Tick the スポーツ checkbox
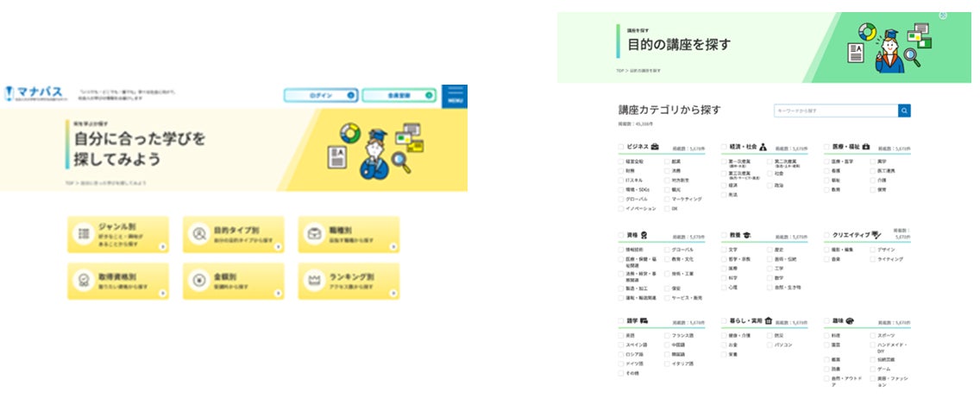980x399 pixels. click(872, 335)
